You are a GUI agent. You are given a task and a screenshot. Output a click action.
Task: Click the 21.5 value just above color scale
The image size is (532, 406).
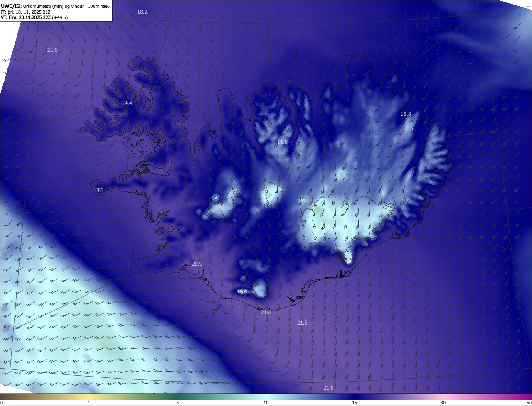tap(328, 388)
